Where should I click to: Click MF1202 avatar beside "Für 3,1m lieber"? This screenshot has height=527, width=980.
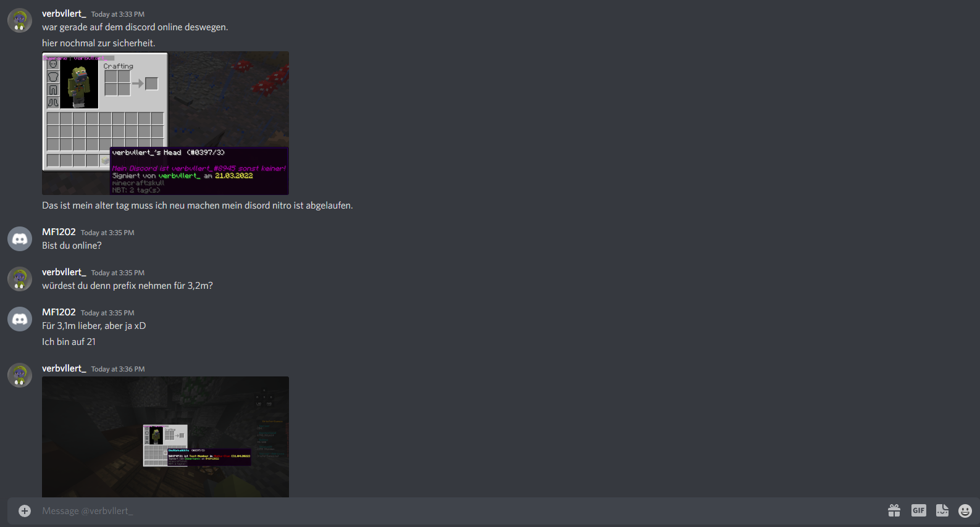(20, 319)
